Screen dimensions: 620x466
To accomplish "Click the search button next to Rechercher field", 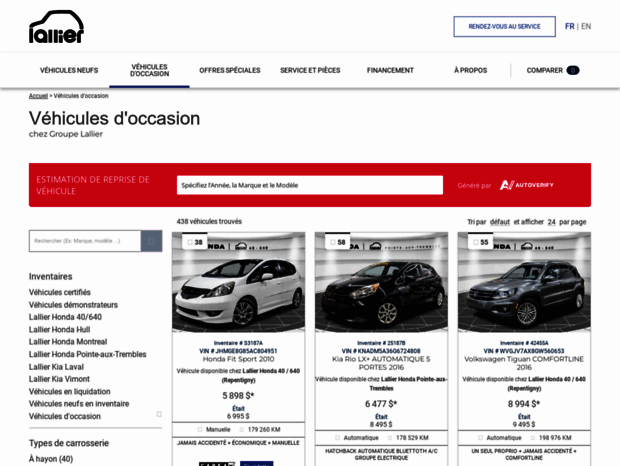I will point(151,241).
